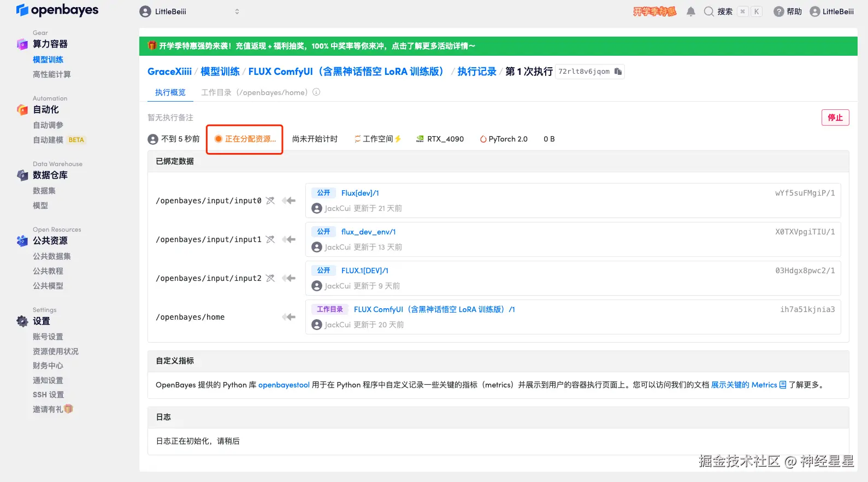Open the openbayestool library link
This screenshot has width=868, height=482.
point(284,385)
